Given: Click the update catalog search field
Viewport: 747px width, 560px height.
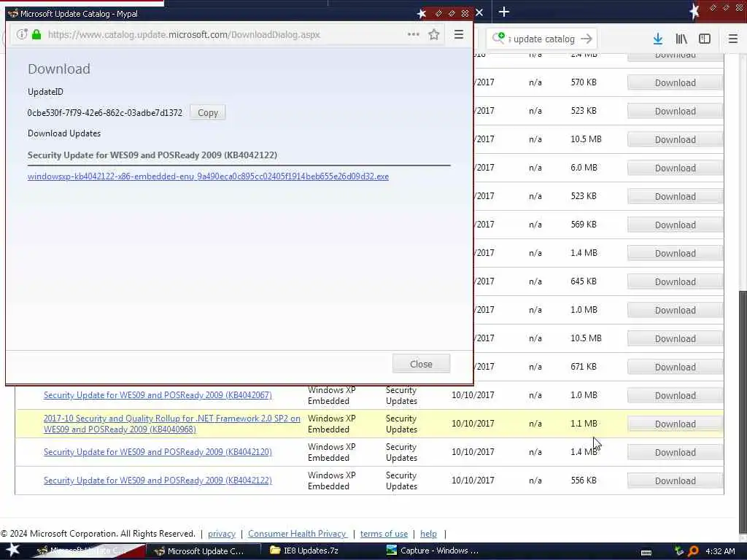Looking at the screenshot, I should pos(543,39).
